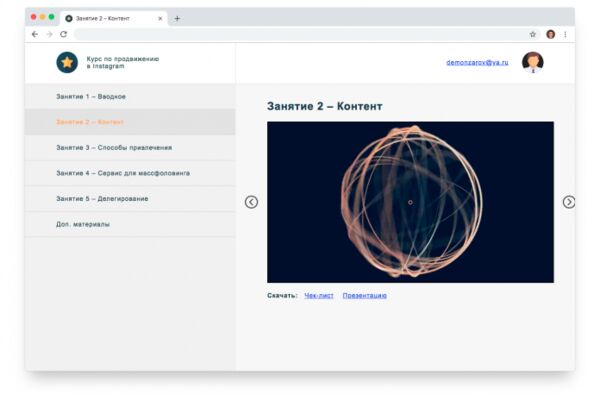This screenshot has height=400, width=600.
Task: Play the lesson video with sphere
Action: [410, 202]
